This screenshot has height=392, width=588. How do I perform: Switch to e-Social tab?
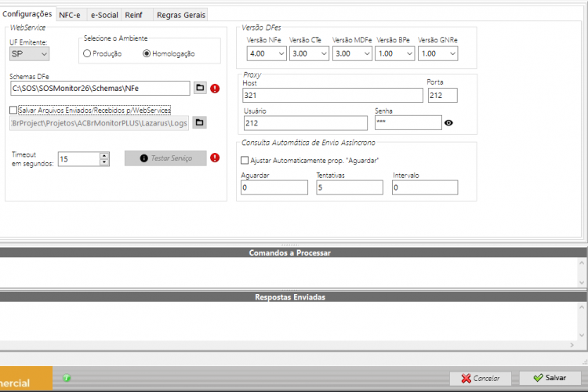click(x=104, y=15)
